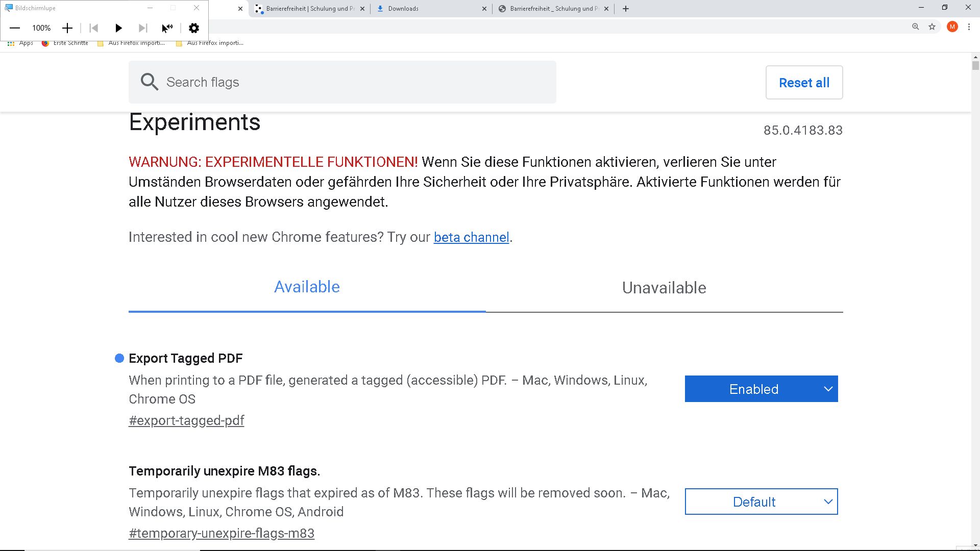
Task: Switch to the Downloads browser tab
Action: coord(429,9)
